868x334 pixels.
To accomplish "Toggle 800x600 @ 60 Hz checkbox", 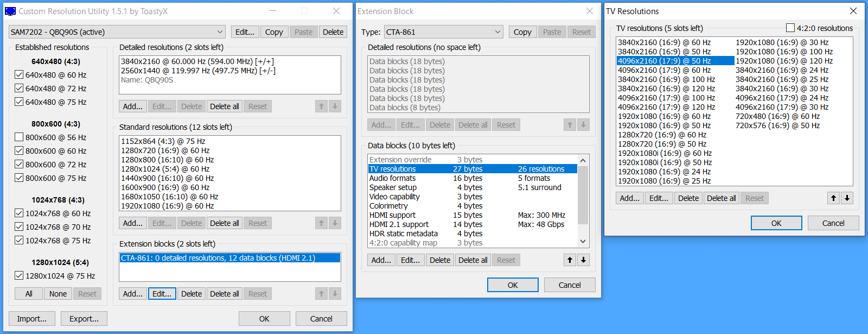I will [x=19, y=151].
